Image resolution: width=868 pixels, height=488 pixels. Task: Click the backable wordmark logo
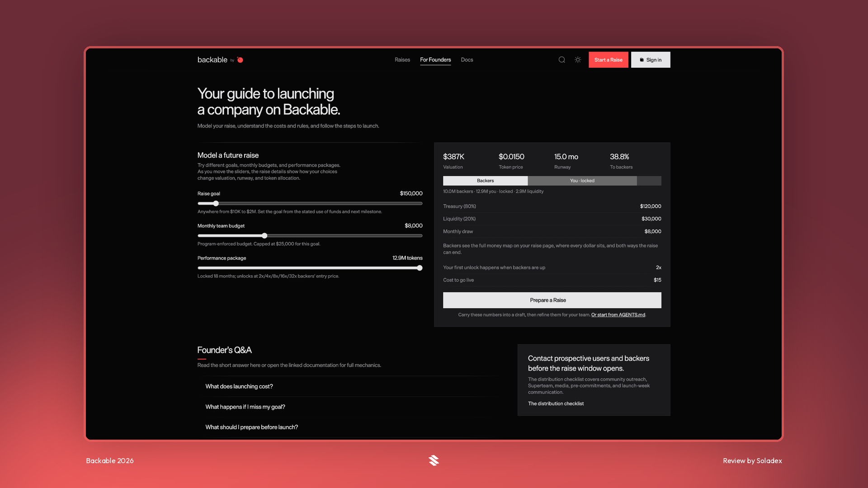pyautogui.click(x=212, y=60)
